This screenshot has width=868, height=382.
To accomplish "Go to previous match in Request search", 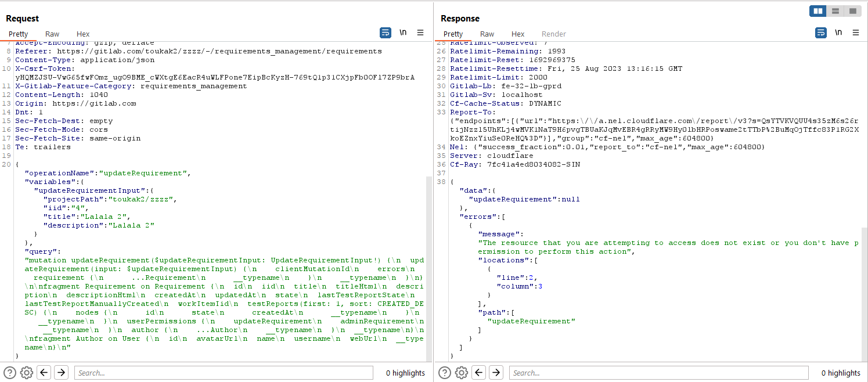I will click(x=44, y=373).
